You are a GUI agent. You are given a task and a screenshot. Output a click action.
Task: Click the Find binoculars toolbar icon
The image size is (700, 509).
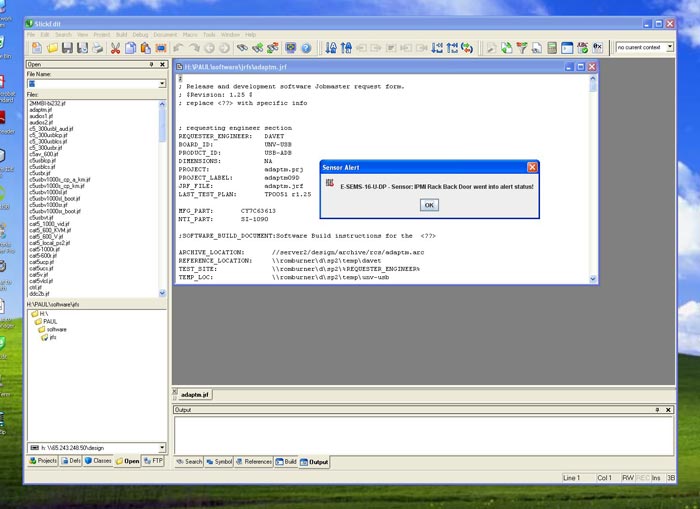click(x=241, y=48)
